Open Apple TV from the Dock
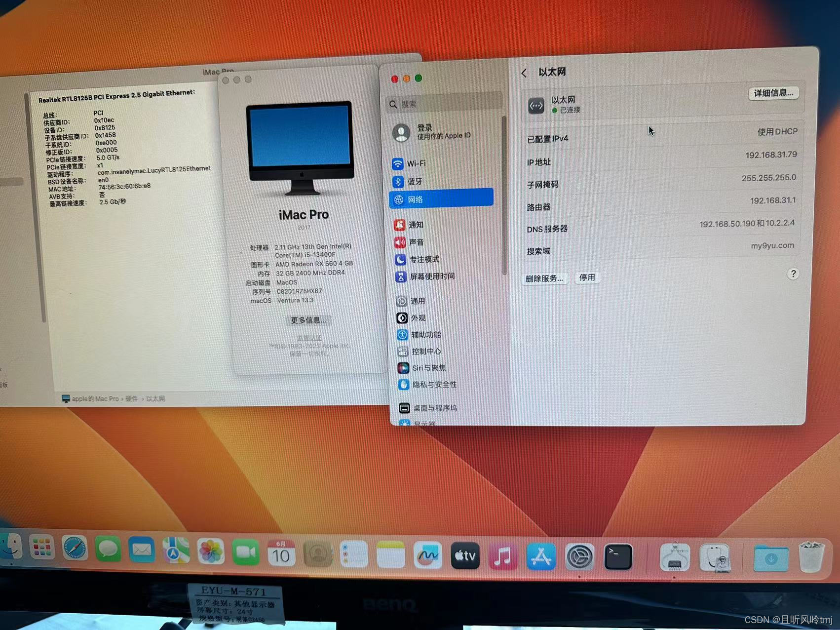This screenshot has width=840, height=630. (465, 556)
